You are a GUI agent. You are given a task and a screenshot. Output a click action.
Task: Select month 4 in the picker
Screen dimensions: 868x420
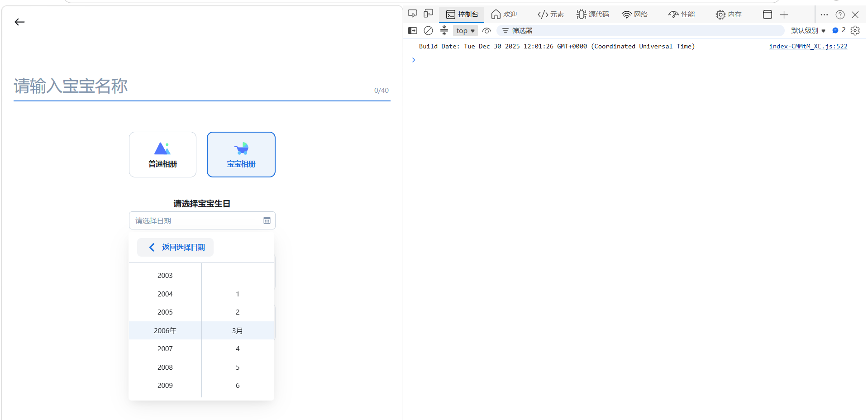pyautogui.click(x=238, y=349)
